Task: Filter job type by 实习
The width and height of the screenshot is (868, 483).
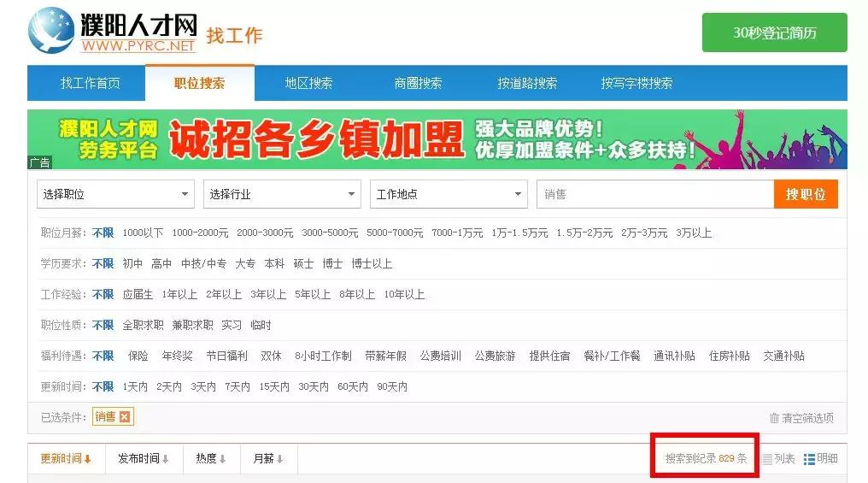Action: [x=232, y=325]
